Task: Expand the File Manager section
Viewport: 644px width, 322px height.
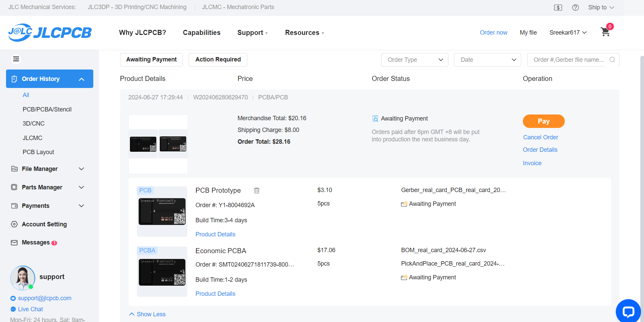Action: [81, 169]
